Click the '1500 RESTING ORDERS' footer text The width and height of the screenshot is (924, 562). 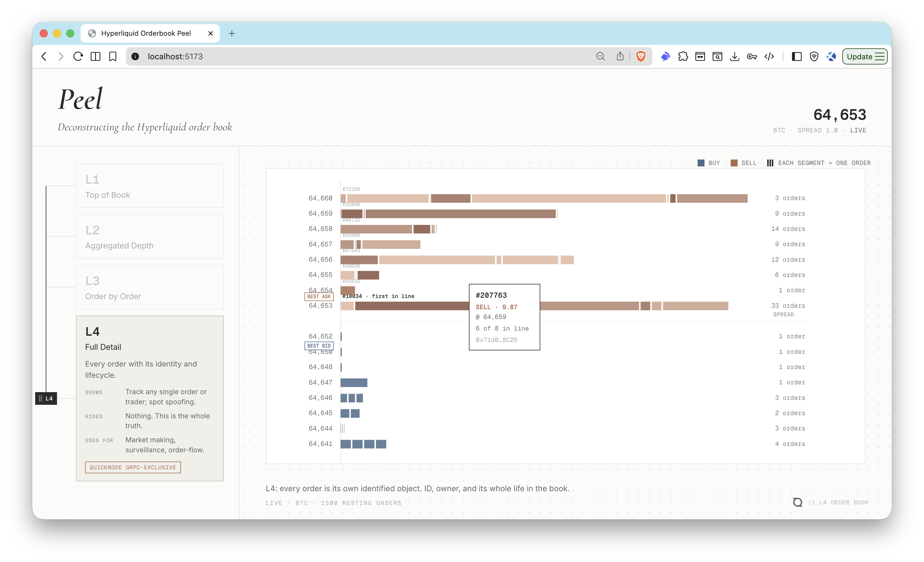point(361,503)
